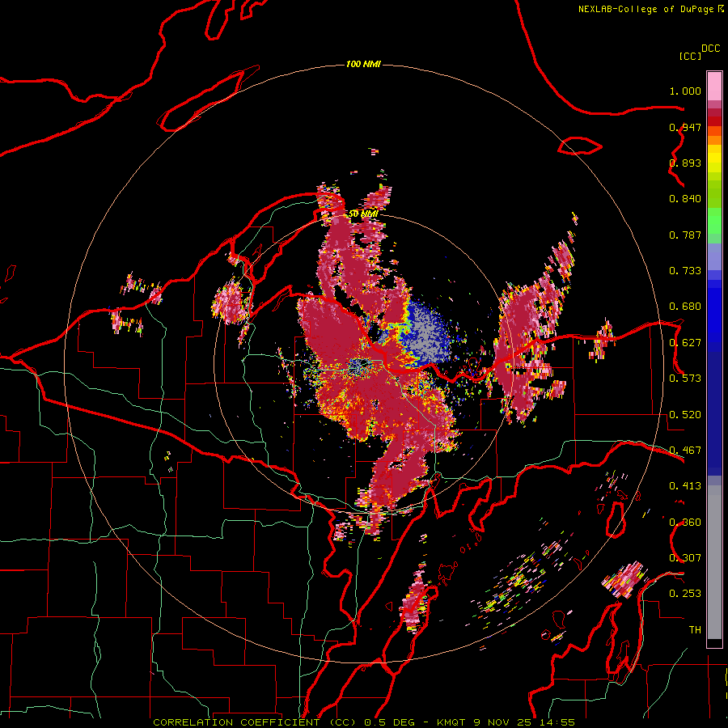Select the 0.947 legend value

tap(685, 127)
